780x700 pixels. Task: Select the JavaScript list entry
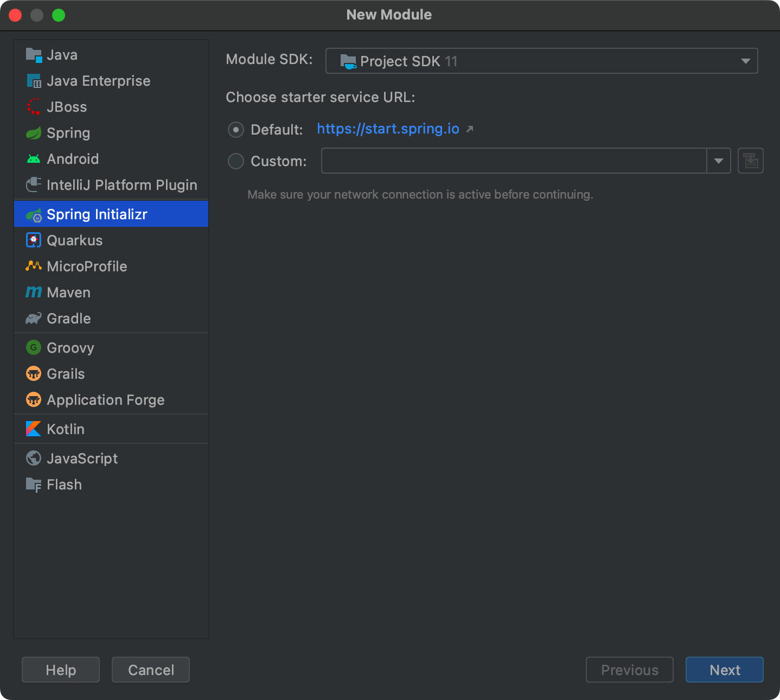point(111,459)
